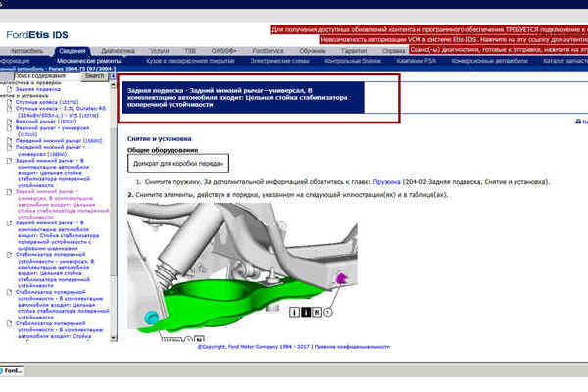Click document icon beside Верхний рычаг

click(x=10, y=122)
